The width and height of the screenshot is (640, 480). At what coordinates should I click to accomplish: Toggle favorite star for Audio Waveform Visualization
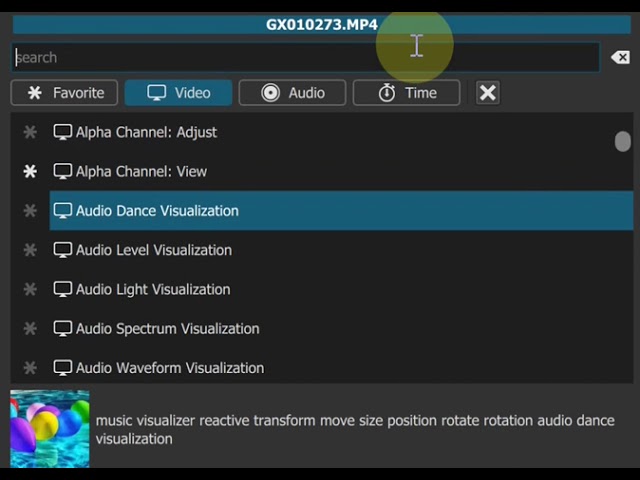coord(30,368)
